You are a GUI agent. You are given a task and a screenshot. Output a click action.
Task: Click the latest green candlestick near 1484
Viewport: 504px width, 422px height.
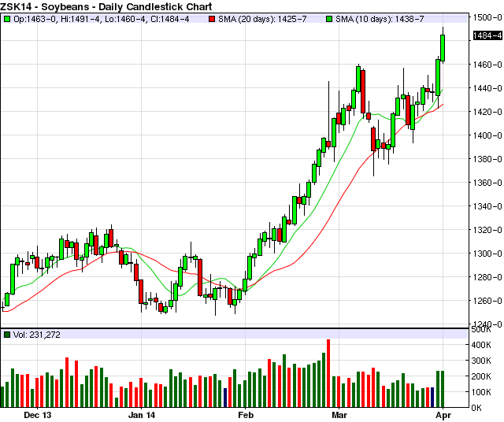click(443, 48)
